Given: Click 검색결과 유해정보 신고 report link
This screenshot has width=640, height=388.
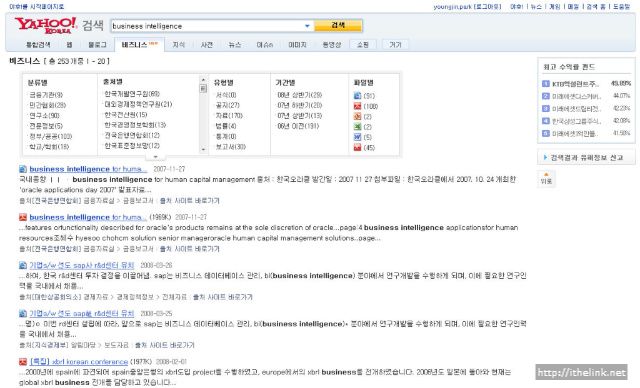Looking at the screenshot, I should click(x=586, y=157).
